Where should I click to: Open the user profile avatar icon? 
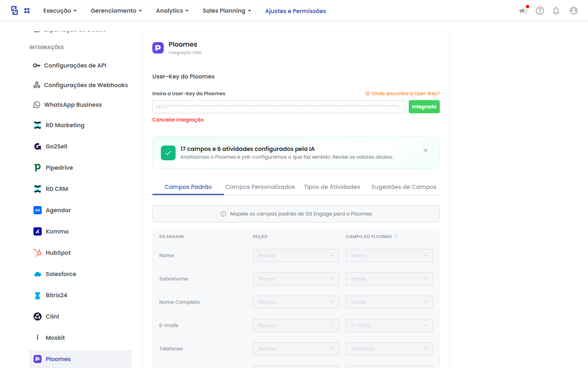click(x=574, y=11)
